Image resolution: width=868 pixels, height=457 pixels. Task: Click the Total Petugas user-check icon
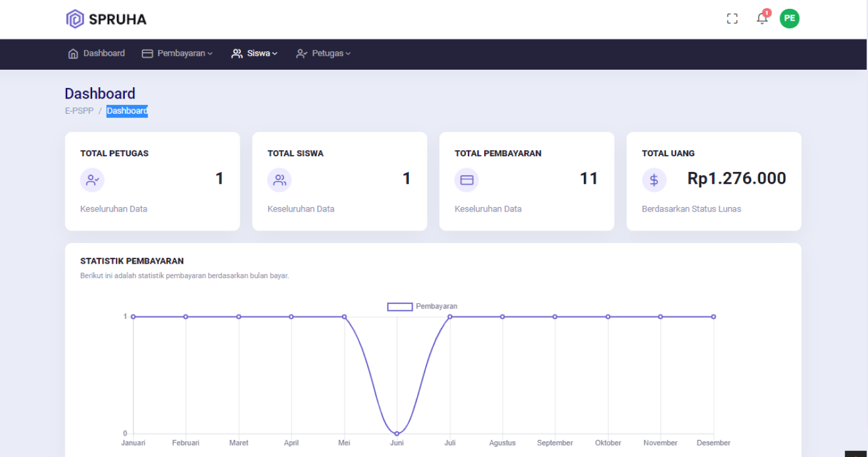[92, 180]
